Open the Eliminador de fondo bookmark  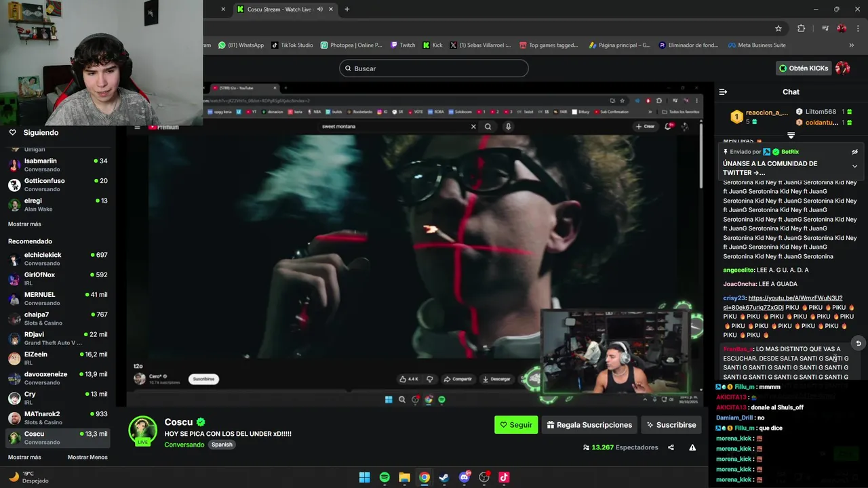coord(688,45)
